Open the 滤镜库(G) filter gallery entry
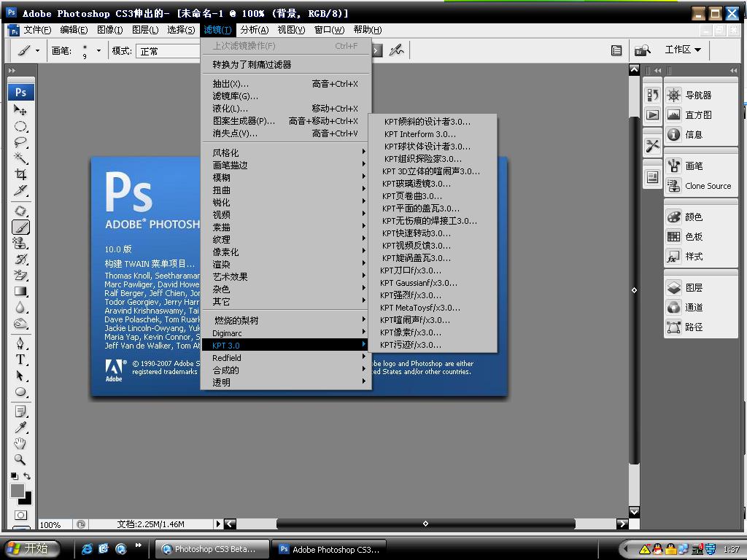747x560 pixels. (x=236, y=96)
